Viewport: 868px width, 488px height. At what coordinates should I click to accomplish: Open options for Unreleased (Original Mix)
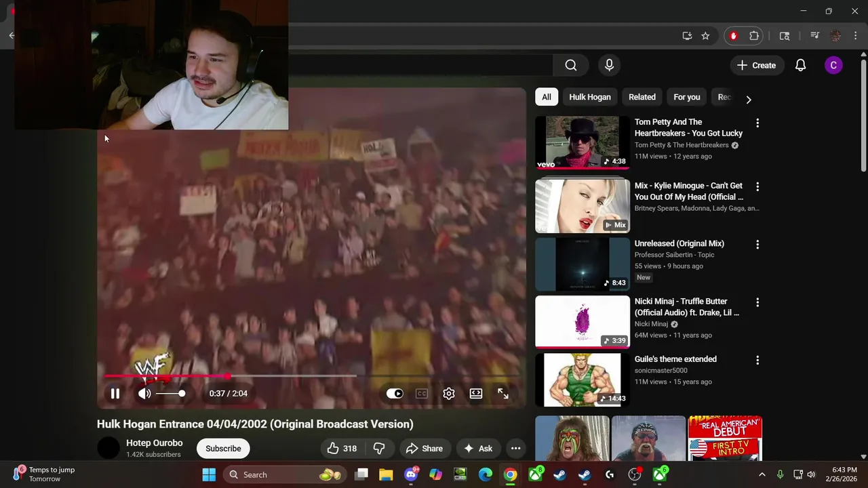pyautogui.click(x=757, y=244)
